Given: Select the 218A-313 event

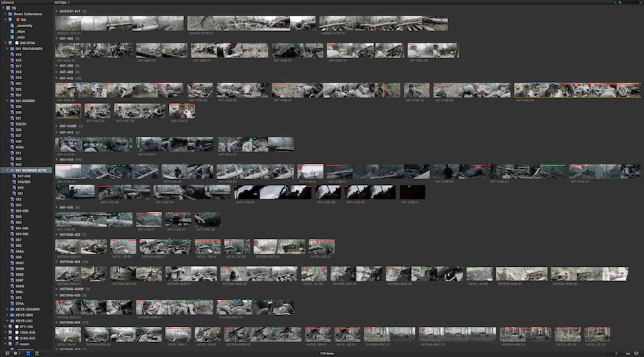Looking at the screenshot, I should point(27,338).
